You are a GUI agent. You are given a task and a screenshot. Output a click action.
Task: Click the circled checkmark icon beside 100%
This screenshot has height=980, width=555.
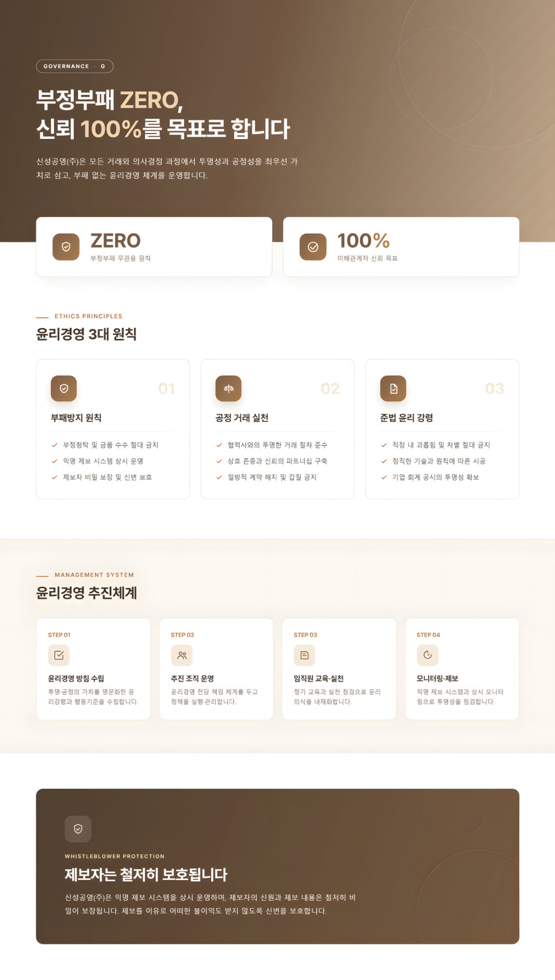[x=313, y=247]
